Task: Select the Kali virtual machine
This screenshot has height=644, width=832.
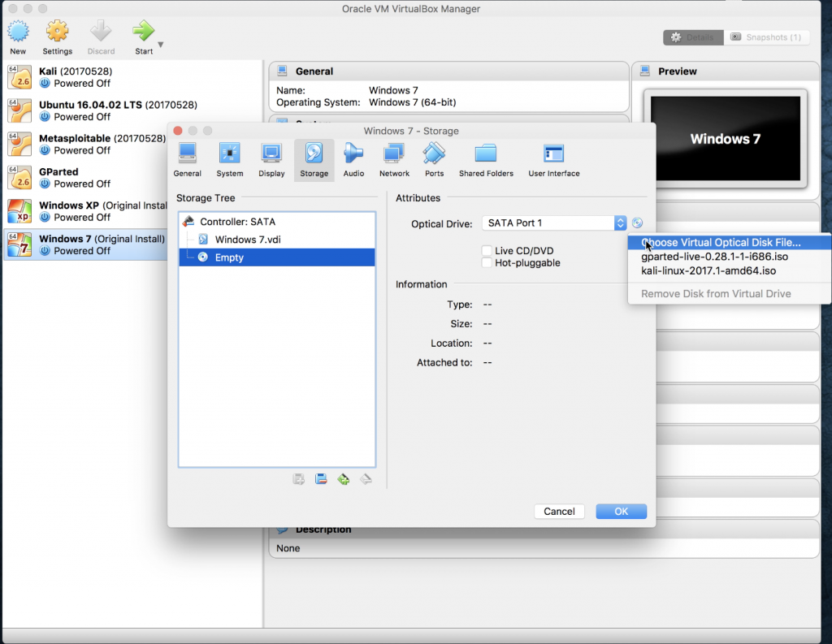Action: (x=132, y=77)
